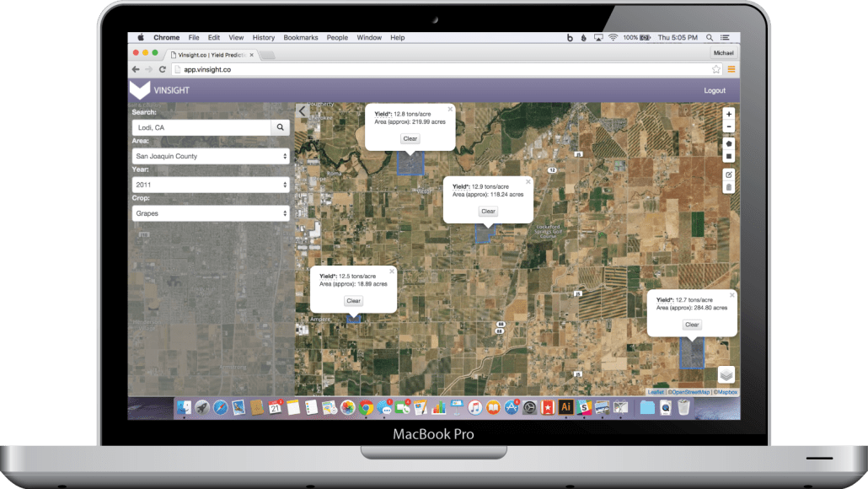Screen dimensions: 868x489
Task: Click the Michael profile button
Action: (x=723, y=52)
